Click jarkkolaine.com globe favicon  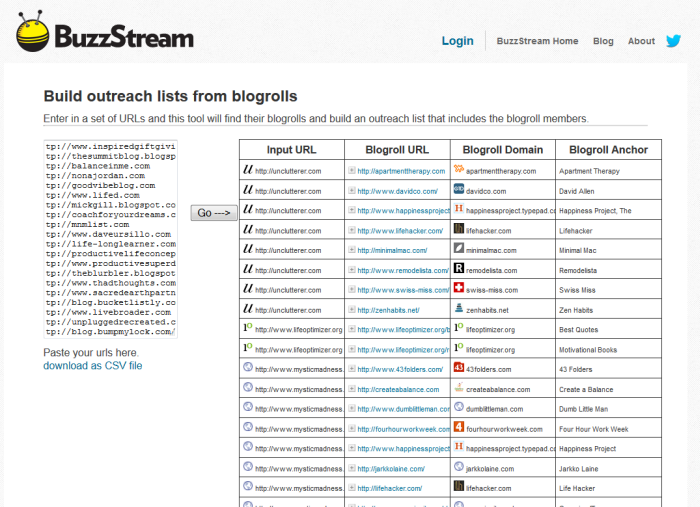tap(459, 466)
